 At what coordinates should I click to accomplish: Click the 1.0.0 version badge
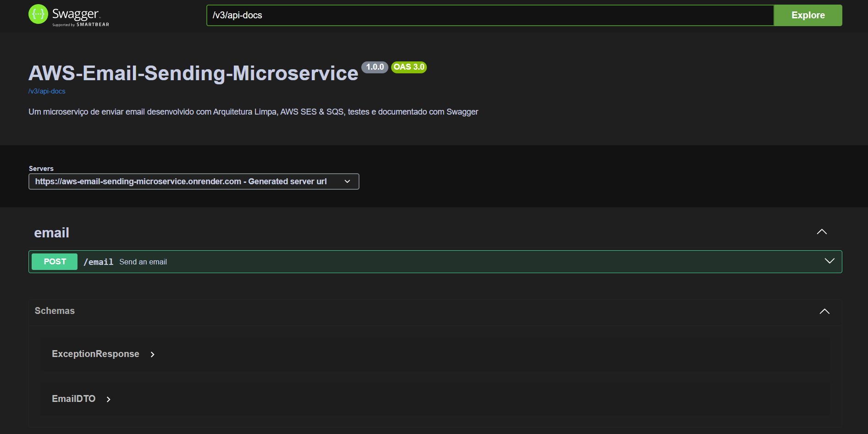click(x=375, y=67)
